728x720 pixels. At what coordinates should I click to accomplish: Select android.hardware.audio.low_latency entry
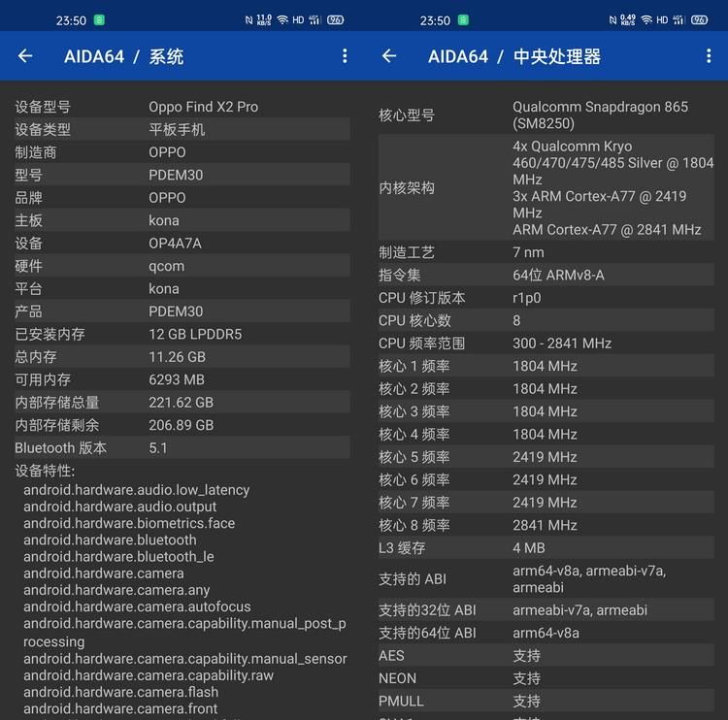coord(137,490)
